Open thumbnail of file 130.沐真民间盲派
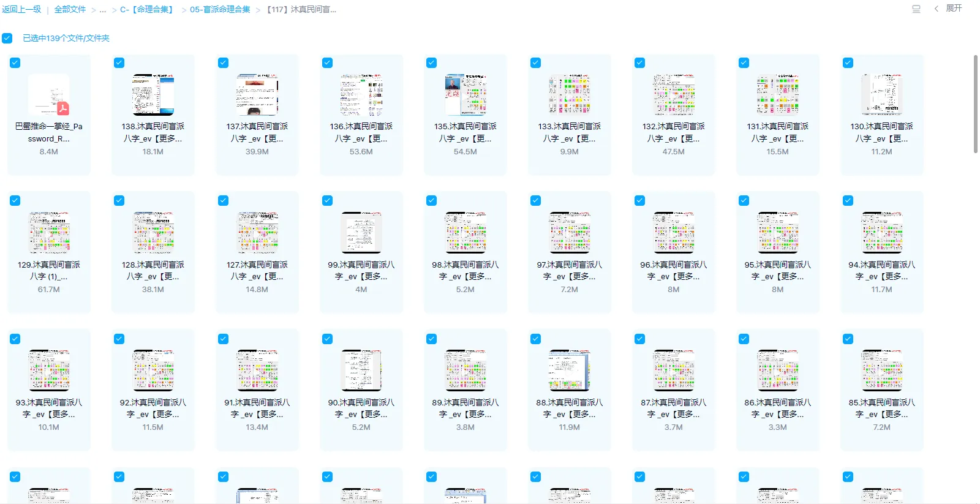 pyautogui.click(x=882, y=95)
